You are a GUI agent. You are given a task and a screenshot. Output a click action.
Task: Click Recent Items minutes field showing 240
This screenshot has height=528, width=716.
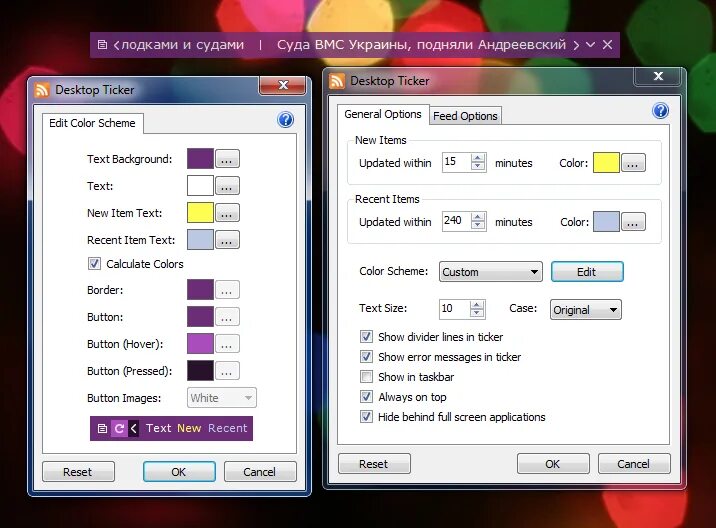click(456, 221)
